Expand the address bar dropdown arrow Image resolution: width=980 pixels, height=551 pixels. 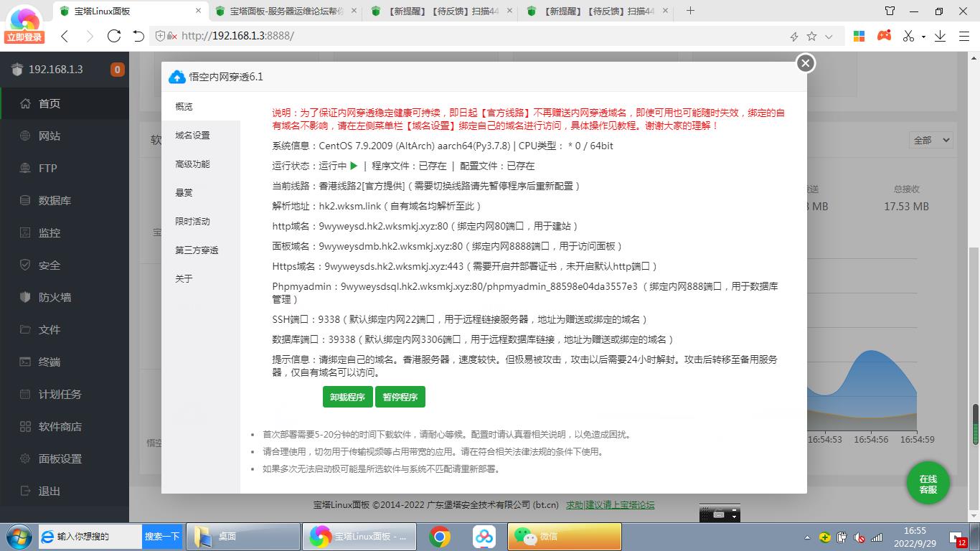pos(829,36)
